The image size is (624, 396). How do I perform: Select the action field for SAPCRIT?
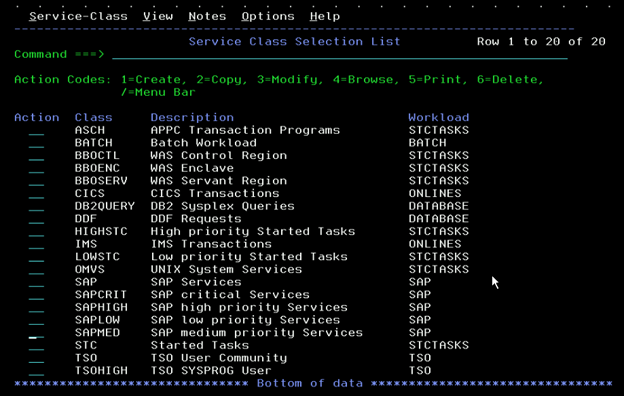pos(36,295)
